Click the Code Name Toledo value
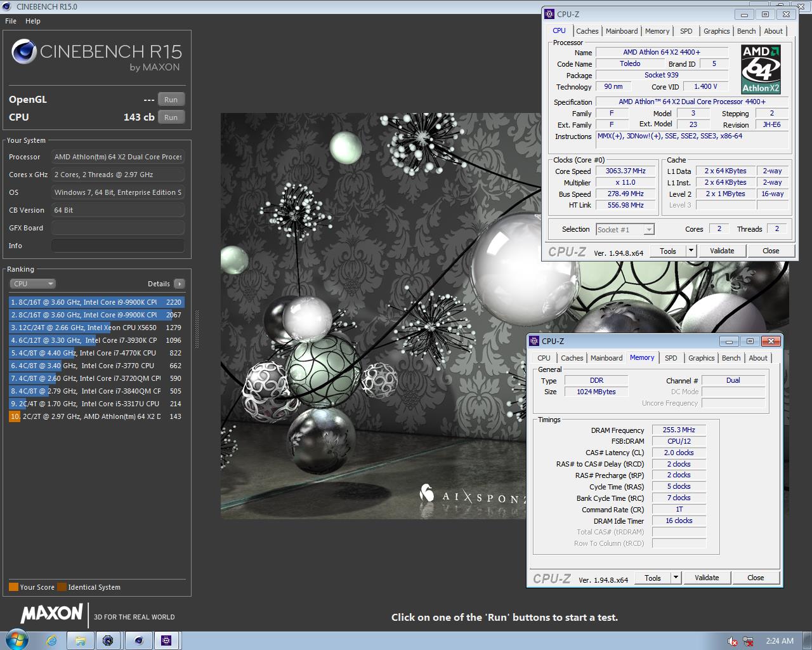 tap(630, 63)
